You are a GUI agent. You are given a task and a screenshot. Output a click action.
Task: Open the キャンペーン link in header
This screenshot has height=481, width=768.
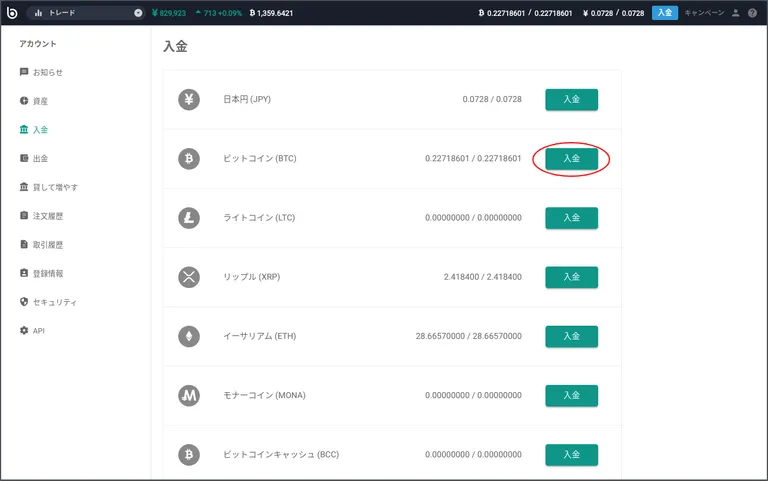pyautogui.click(x=704, y=13)
